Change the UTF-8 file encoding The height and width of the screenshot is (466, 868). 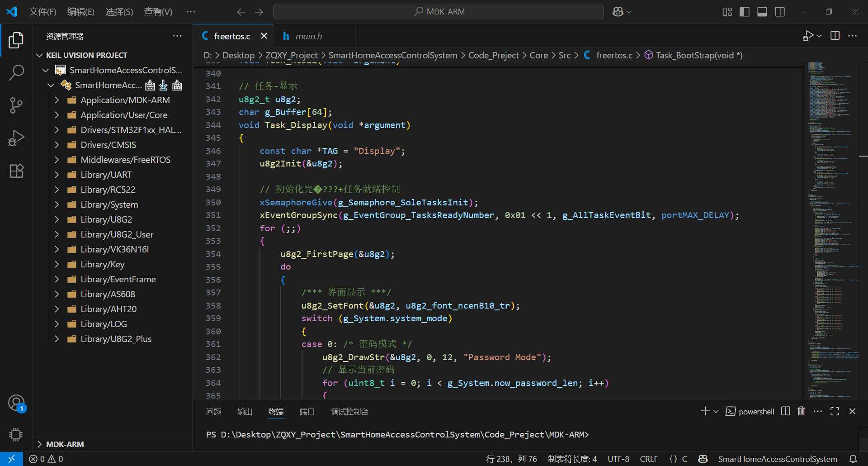618,459
